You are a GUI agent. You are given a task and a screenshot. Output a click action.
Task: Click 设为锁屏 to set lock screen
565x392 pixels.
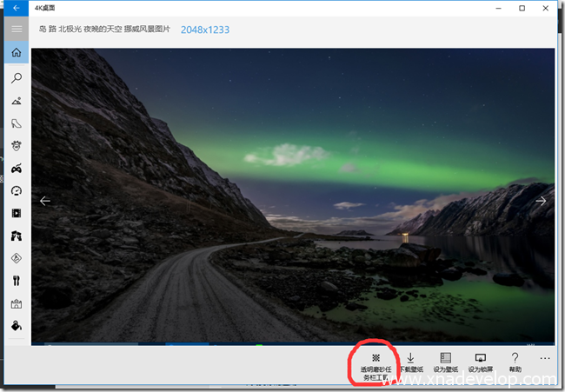tap(480, 362)
